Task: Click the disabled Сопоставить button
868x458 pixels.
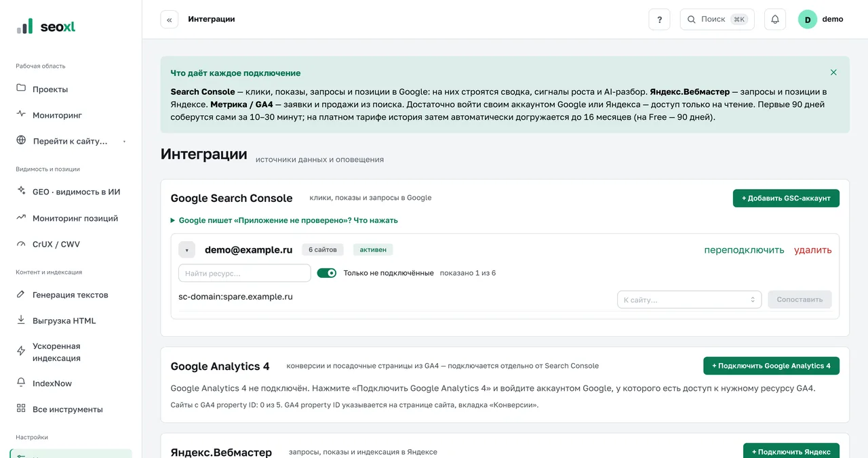Action: point(800,299)
